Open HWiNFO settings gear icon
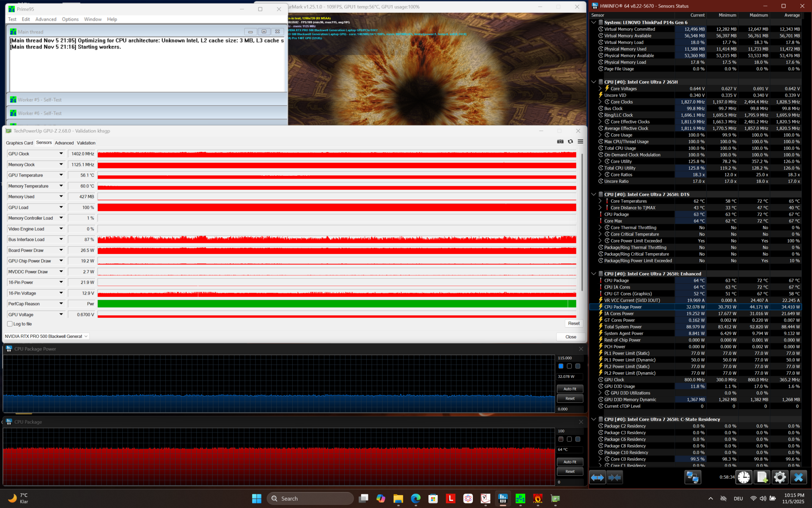 pos(780,478)
